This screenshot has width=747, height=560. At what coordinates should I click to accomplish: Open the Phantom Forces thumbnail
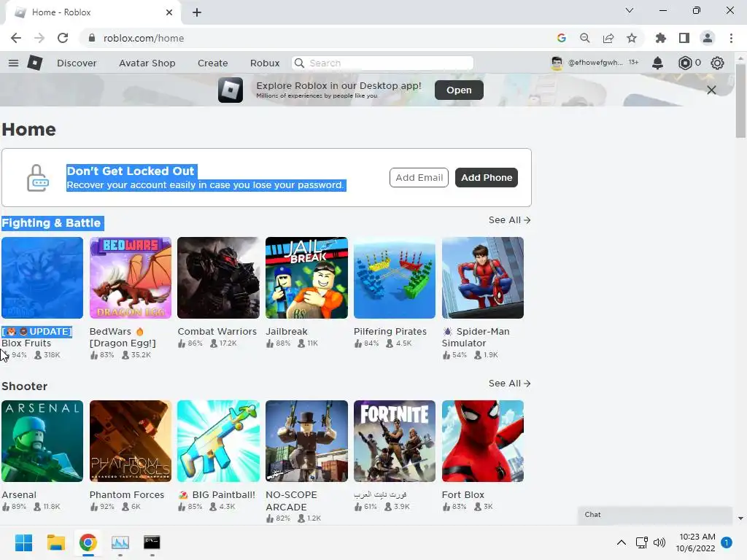pyautogui.click(x=131, y=441)
